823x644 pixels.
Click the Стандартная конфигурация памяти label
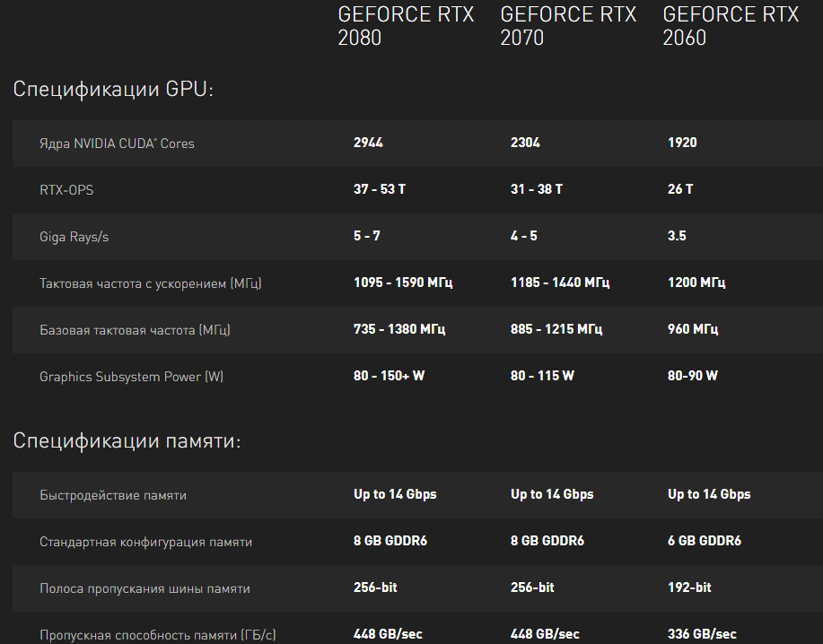pos(145,542)
